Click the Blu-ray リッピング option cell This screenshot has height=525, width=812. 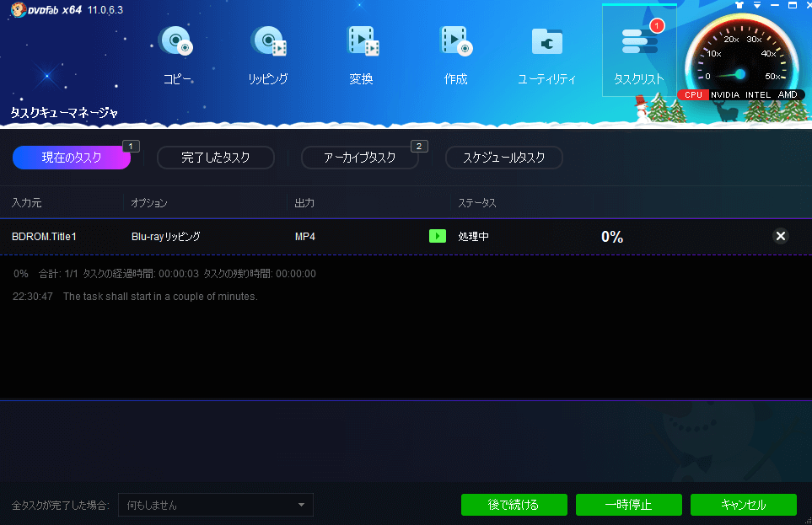(166, 237)
